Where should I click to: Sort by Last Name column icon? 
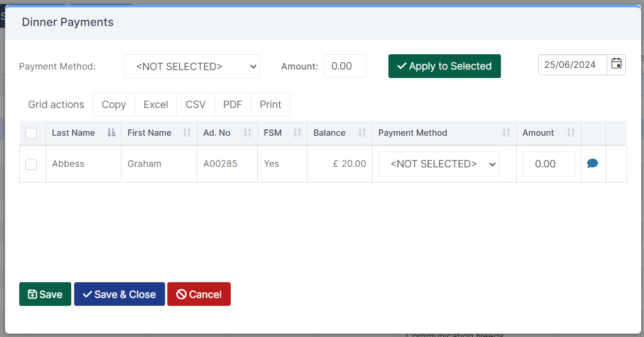(111, 133)
